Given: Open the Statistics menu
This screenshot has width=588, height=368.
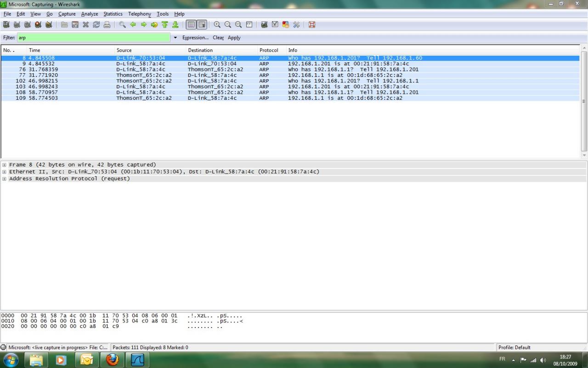Looking at the screenshot, I should (113, 14).
